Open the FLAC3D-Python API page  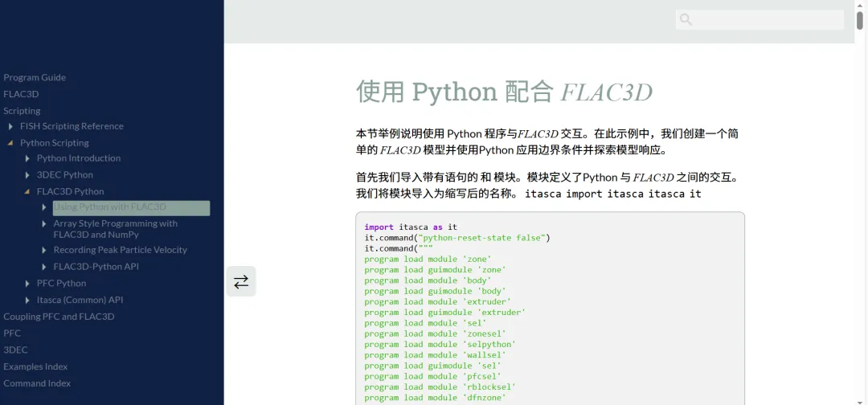point(96,267)
